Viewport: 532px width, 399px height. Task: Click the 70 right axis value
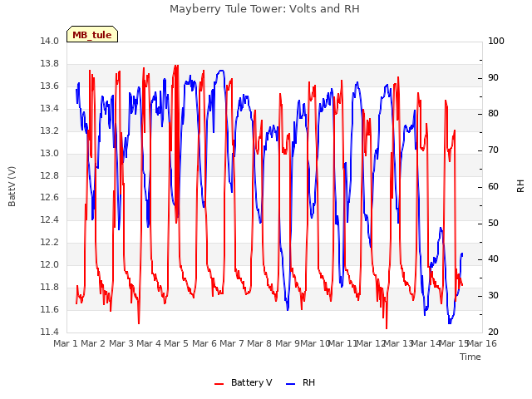pos(493,150)
